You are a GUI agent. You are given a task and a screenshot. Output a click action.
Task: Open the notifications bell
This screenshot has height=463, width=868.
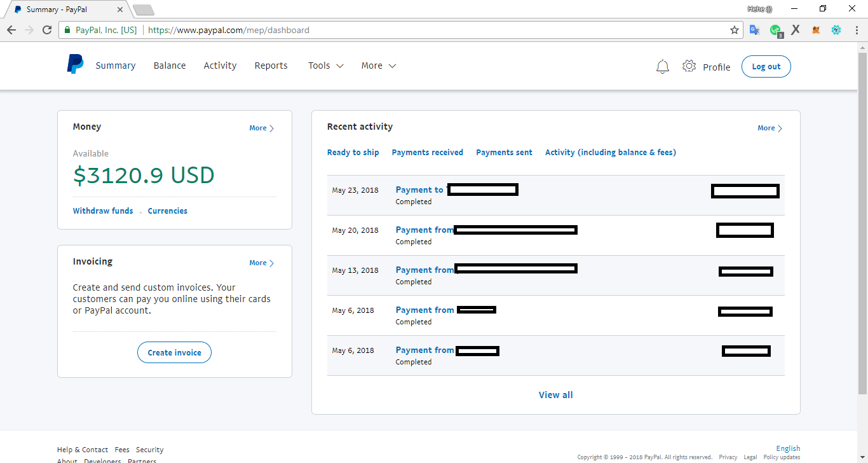tap(663, 66)
